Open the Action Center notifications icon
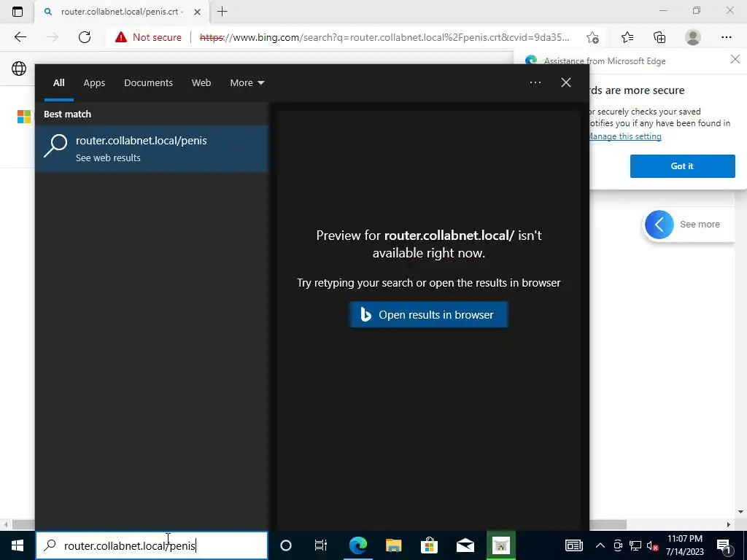The width and height of the screenshot is (747, 560). pyautogui.click(x=724, y=545)
